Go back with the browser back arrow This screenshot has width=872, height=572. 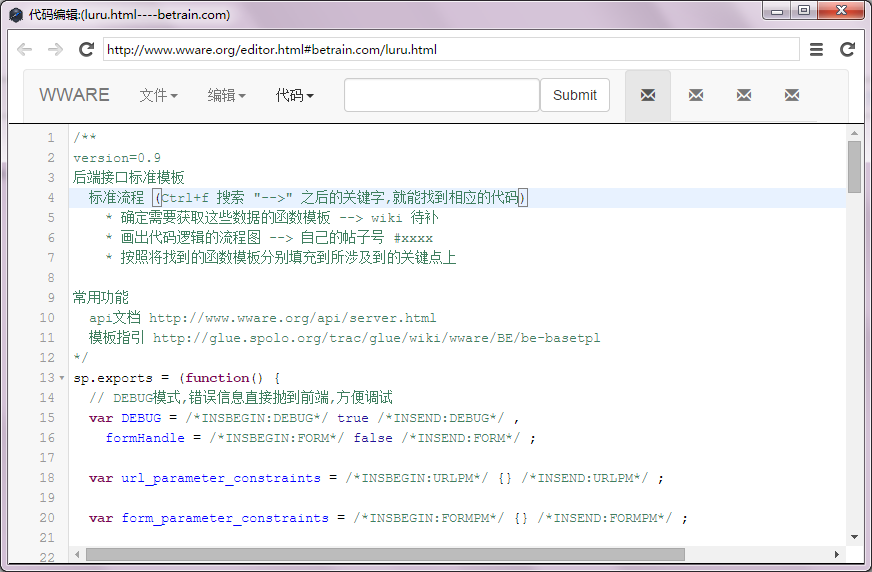tap(24, 49)
